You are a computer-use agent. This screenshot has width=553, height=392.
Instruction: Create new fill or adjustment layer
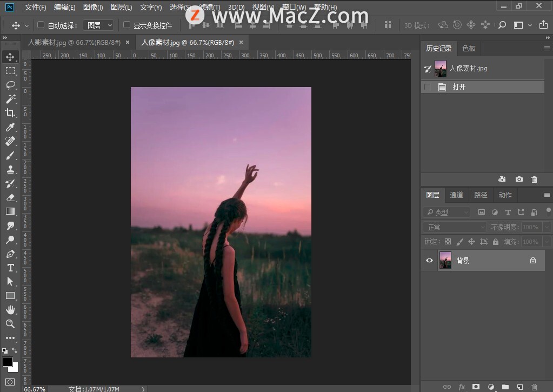[x=491, y=387]
